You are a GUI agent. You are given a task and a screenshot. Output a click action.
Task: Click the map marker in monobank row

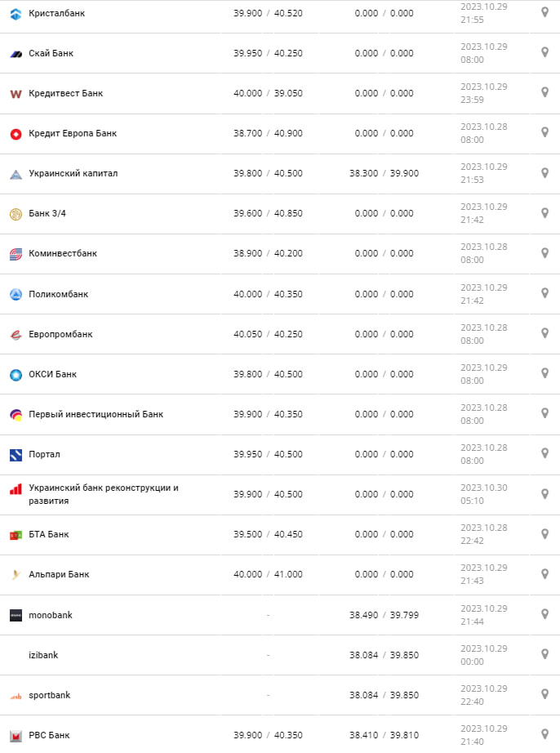[x=544, y=614]
